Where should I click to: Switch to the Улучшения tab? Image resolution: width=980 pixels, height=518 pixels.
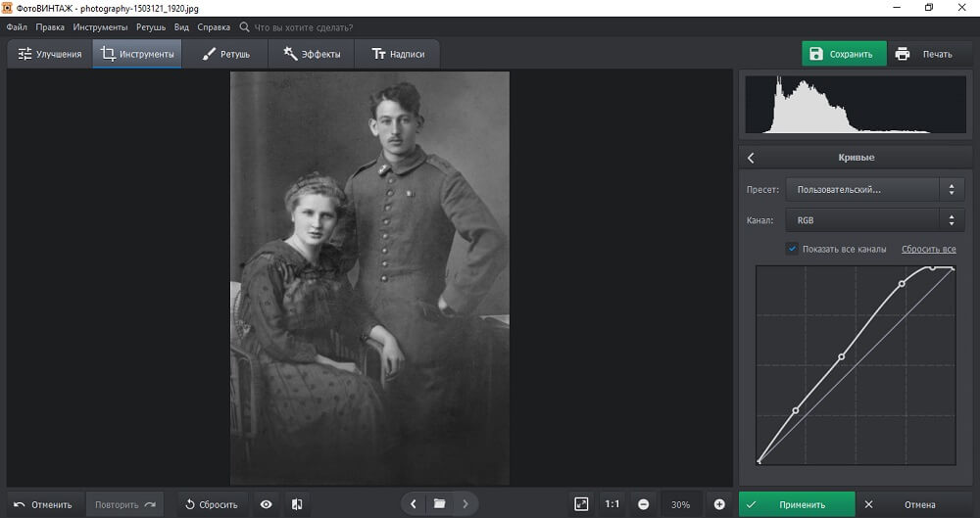[50, 54]
